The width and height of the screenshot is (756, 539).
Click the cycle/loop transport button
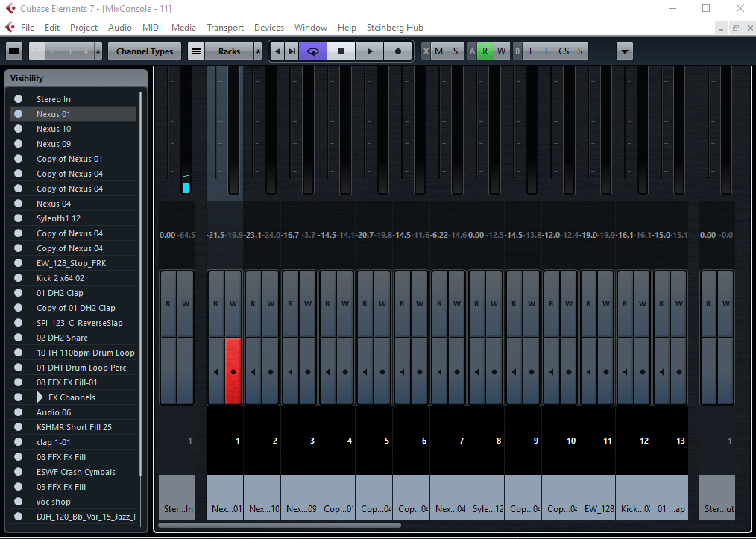point(312,51)
